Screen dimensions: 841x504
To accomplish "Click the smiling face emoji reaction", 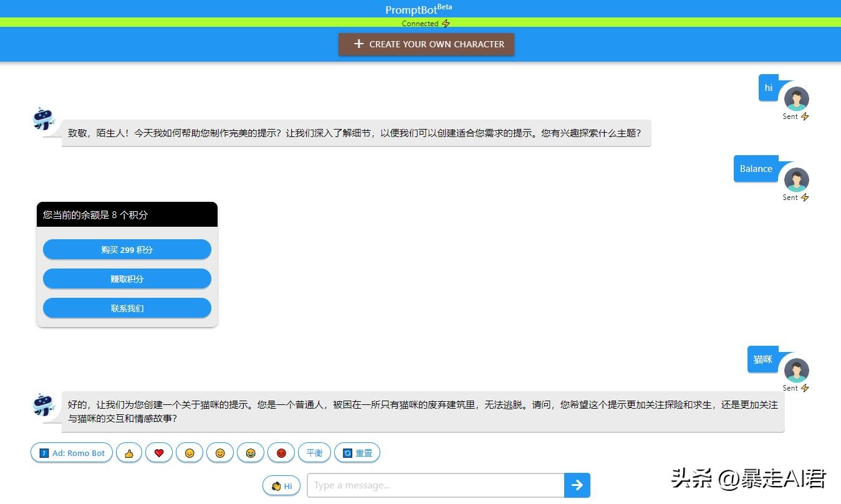I will (x=220, y=453).
